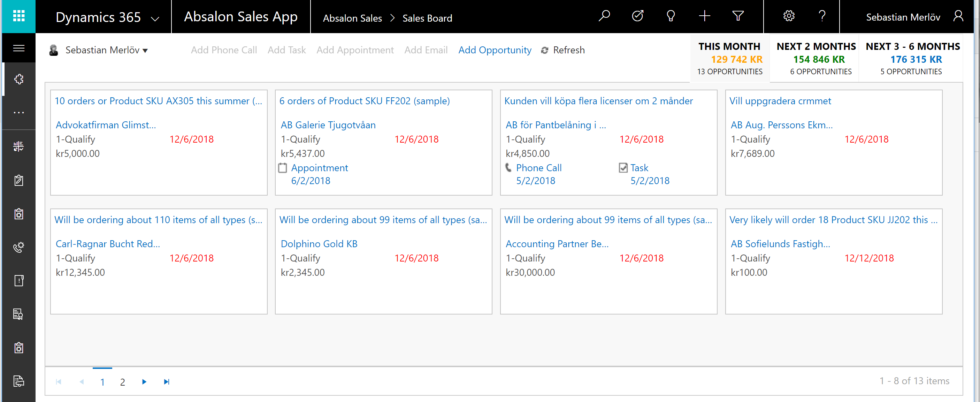The image size is (980, 402).
Task: Click the help question mark icon
Action: click(x=822, y=16)
